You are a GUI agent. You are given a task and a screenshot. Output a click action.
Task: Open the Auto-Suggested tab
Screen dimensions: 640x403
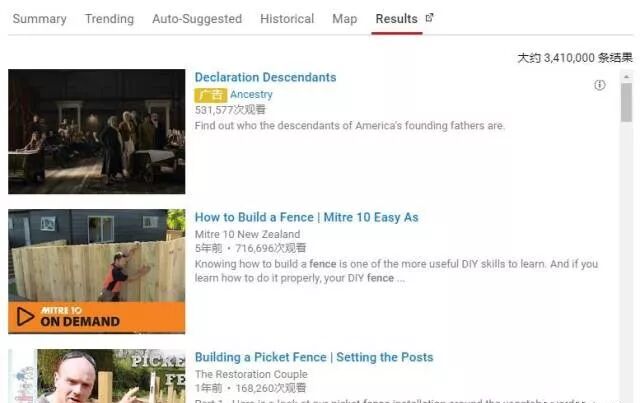(197, 19)
